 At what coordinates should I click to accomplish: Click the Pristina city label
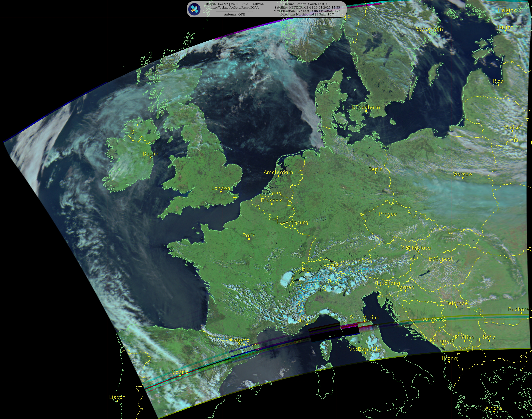click(465, 338)
